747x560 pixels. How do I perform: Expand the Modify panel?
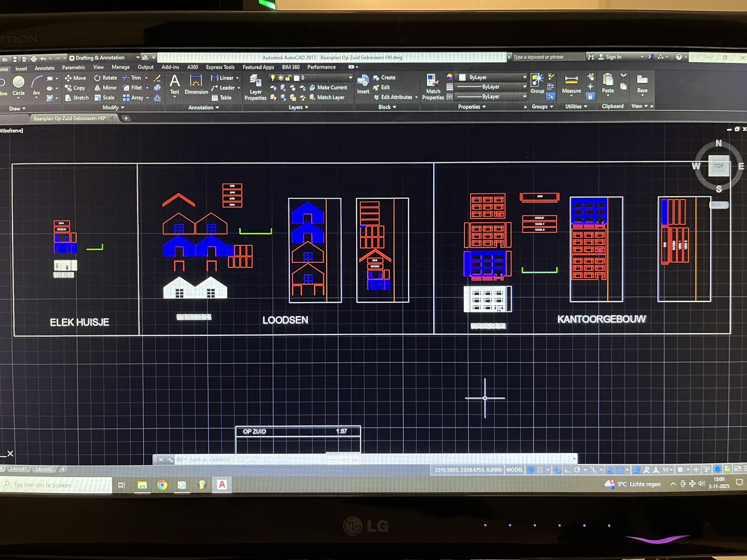coord(113,107)
